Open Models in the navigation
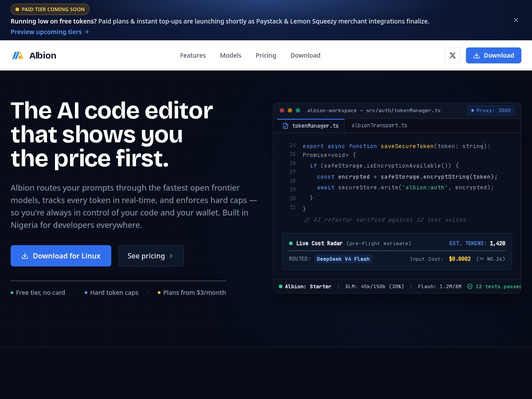 231,55
